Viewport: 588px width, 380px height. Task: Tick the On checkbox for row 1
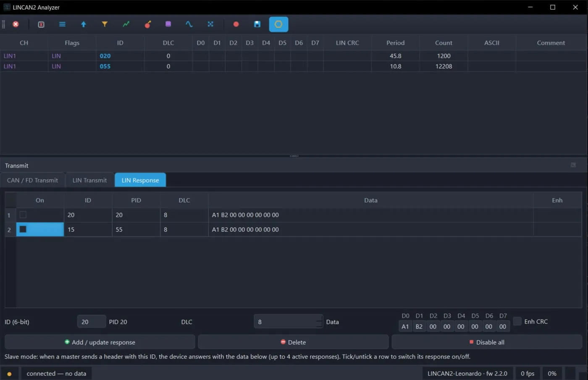[23, 215]
